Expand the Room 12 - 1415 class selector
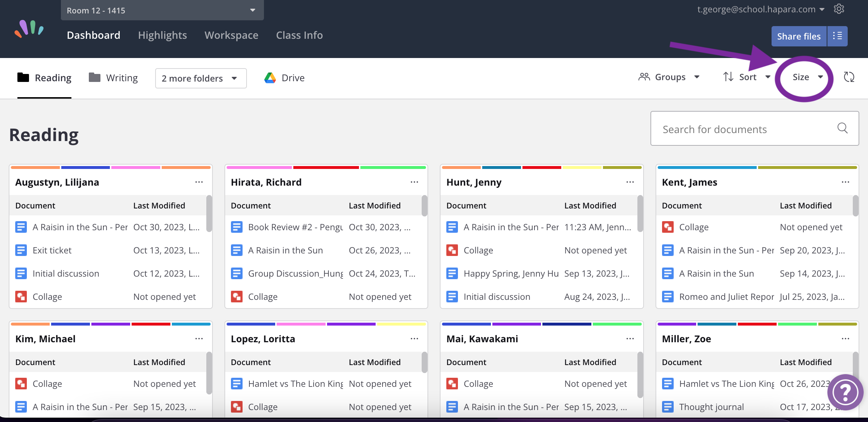 (x=162, y=10)
